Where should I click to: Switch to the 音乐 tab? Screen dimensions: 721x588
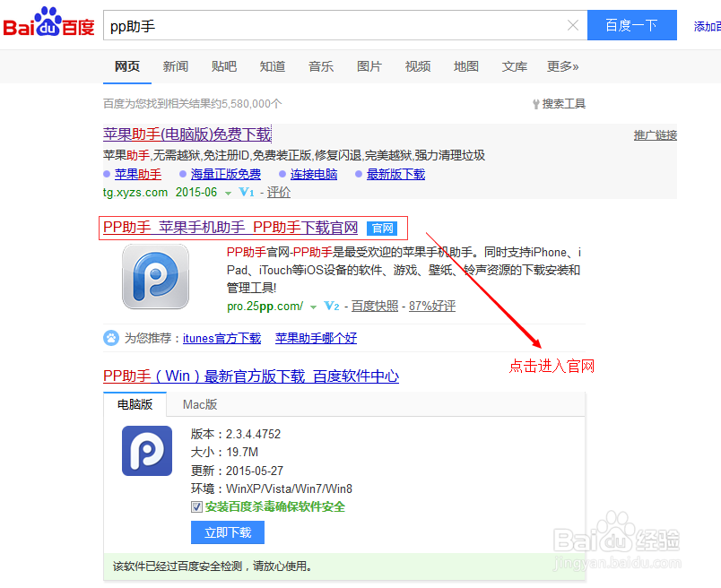point(320,66)
